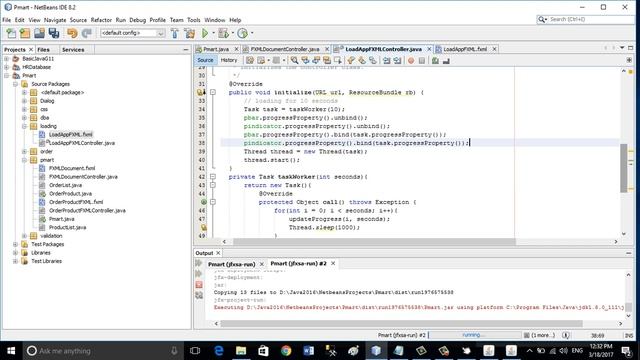Switch to the Services tab
640x360 pixels.
[x=73, y=49]
